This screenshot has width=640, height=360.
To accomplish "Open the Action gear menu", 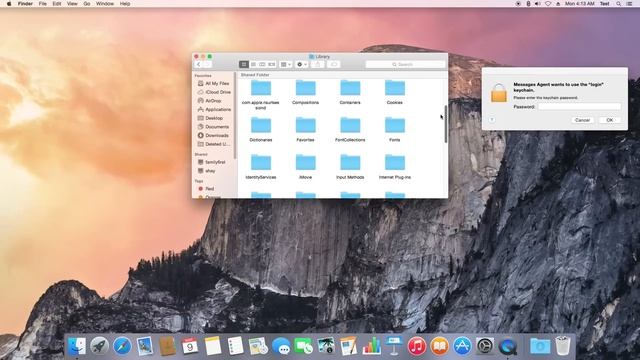I will (x=302, y=64).
